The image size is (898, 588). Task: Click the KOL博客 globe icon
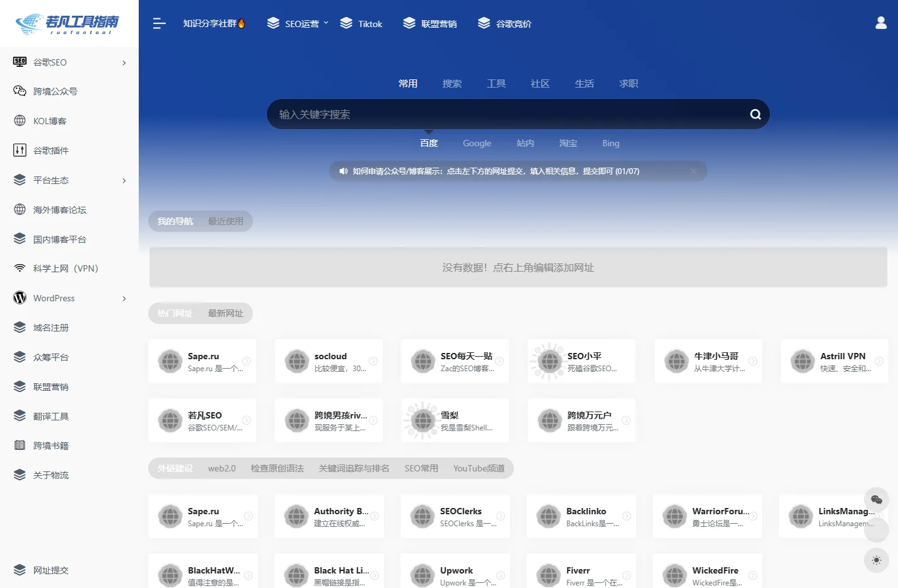tap(20, 121)
